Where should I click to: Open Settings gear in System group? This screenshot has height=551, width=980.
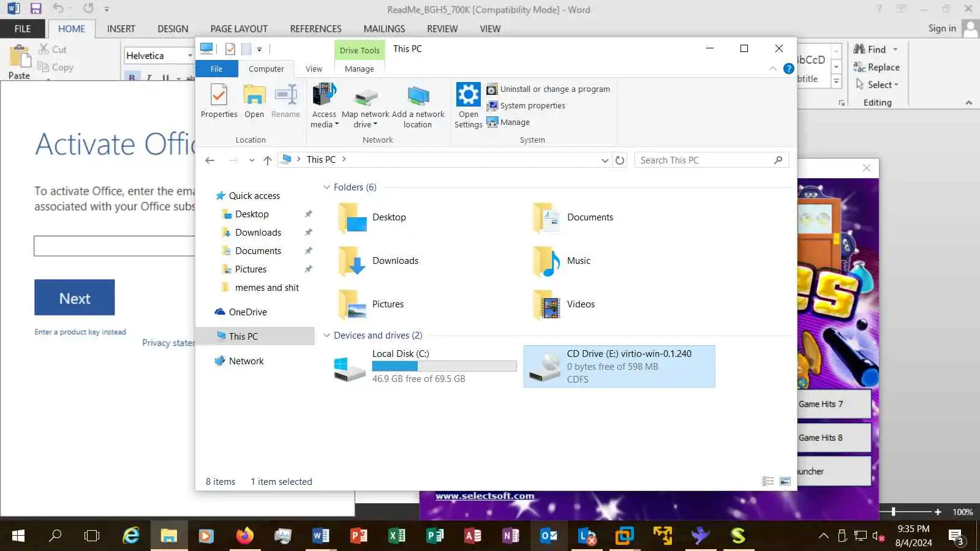(x=469, y=107)
